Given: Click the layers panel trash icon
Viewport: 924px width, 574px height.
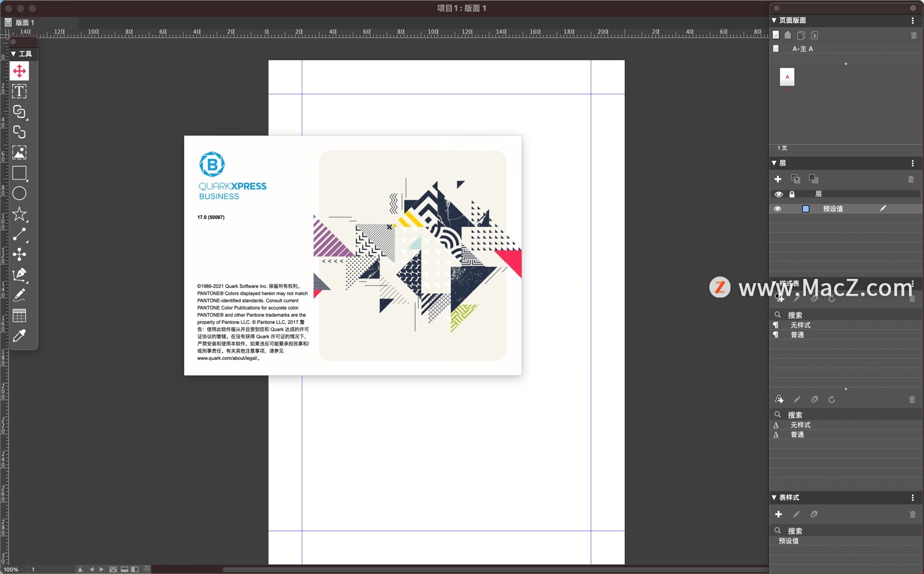Looking at the screenshot, I should click(911, 179).
